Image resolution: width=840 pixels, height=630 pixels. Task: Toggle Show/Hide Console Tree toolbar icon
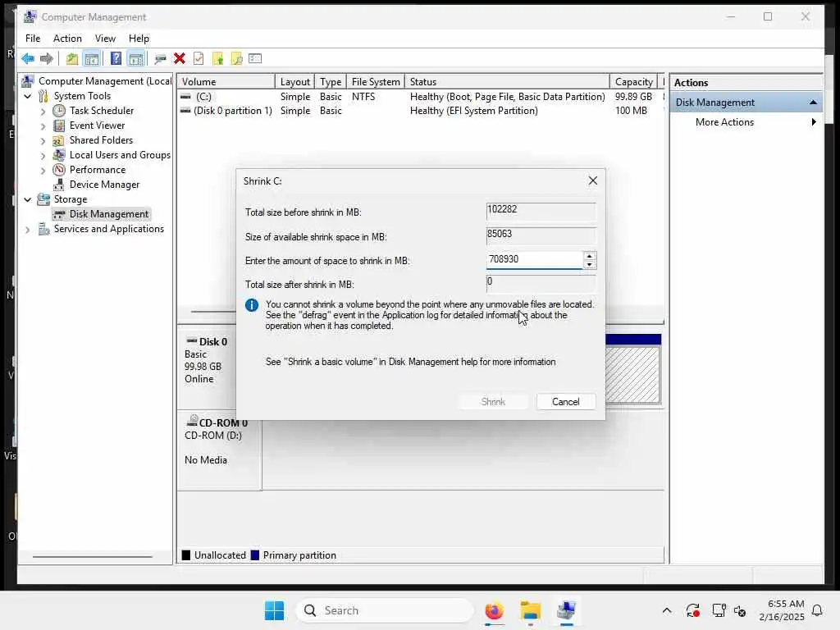92,58
